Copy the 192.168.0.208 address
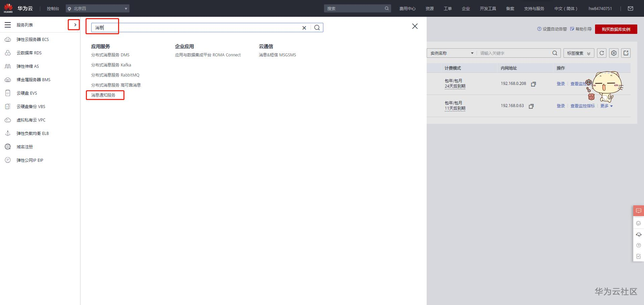644x305 pixels. 533,84
